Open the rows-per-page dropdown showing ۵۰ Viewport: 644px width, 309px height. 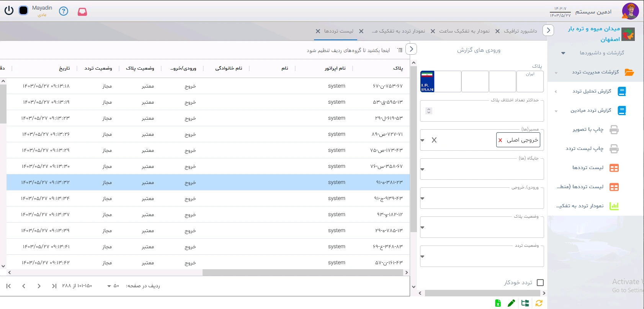113,286
